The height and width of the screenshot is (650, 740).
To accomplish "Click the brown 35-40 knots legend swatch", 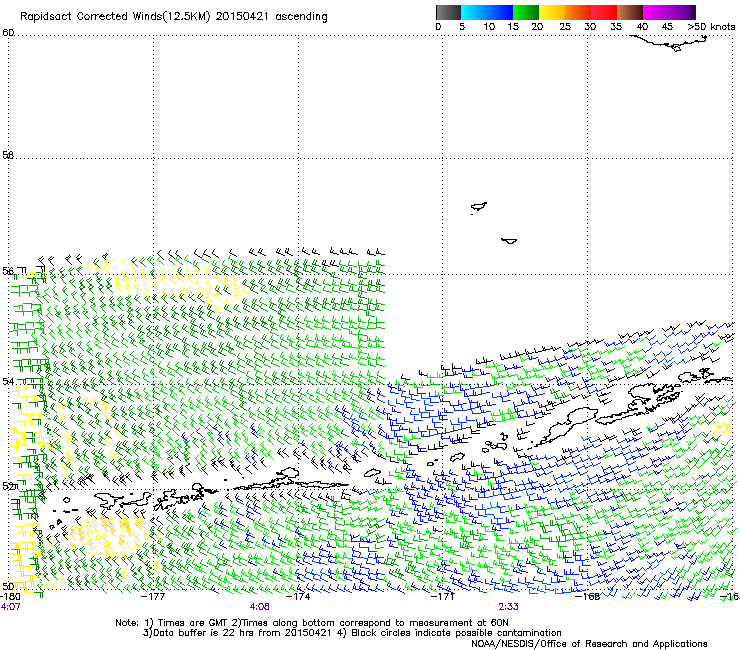I will [630, 12].
